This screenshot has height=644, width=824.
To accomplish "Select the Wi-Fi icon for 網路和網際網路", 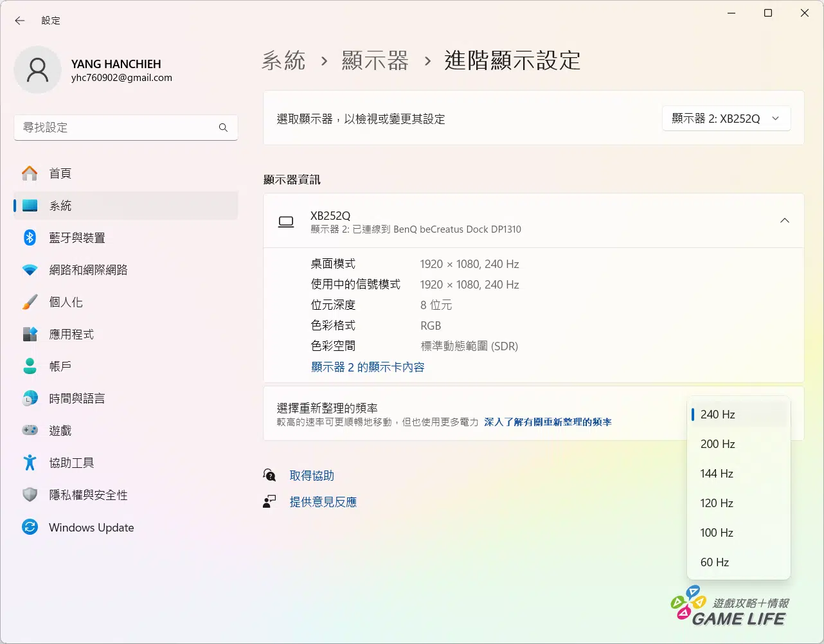I will 30,270.
